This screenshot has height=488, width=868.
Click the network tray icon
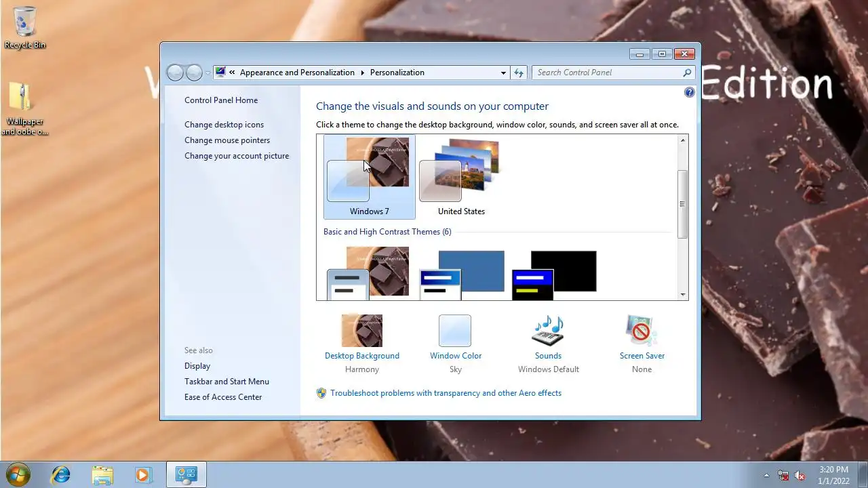pos(783,475)
